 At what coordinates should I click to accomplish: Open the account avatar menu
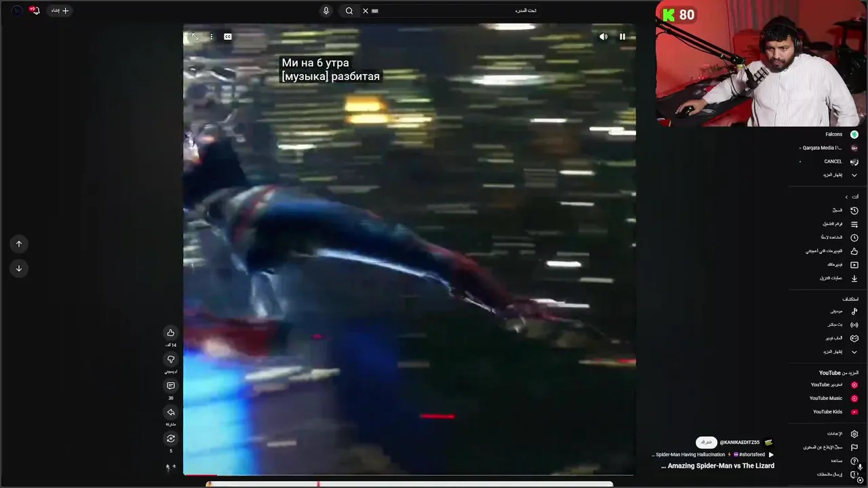16,11
